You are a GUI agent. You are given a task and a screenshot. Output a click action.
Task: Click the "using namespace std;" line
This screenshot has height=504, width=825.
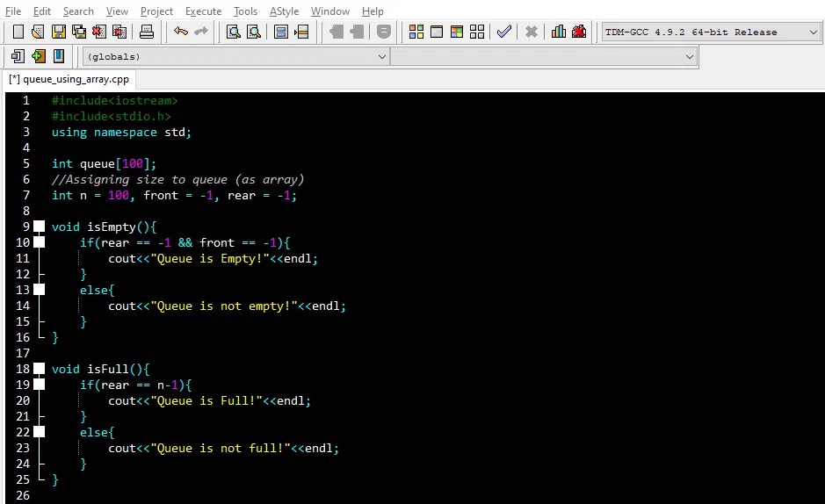coord(121,132)
